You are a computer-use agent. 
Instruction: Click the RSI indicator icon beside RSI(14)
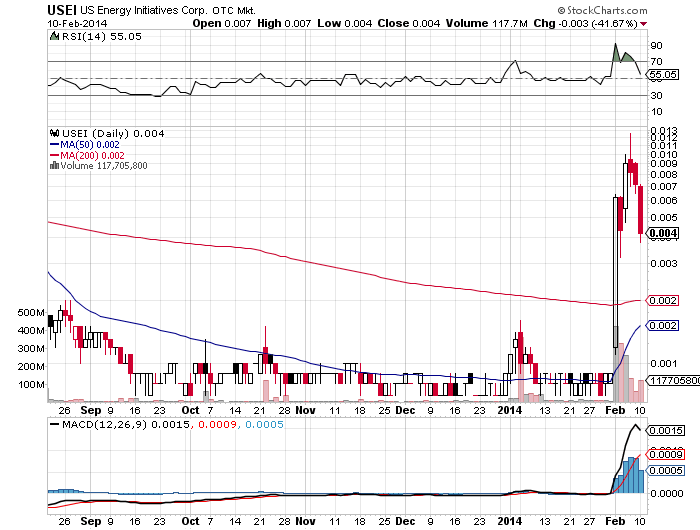click(54, 36)
